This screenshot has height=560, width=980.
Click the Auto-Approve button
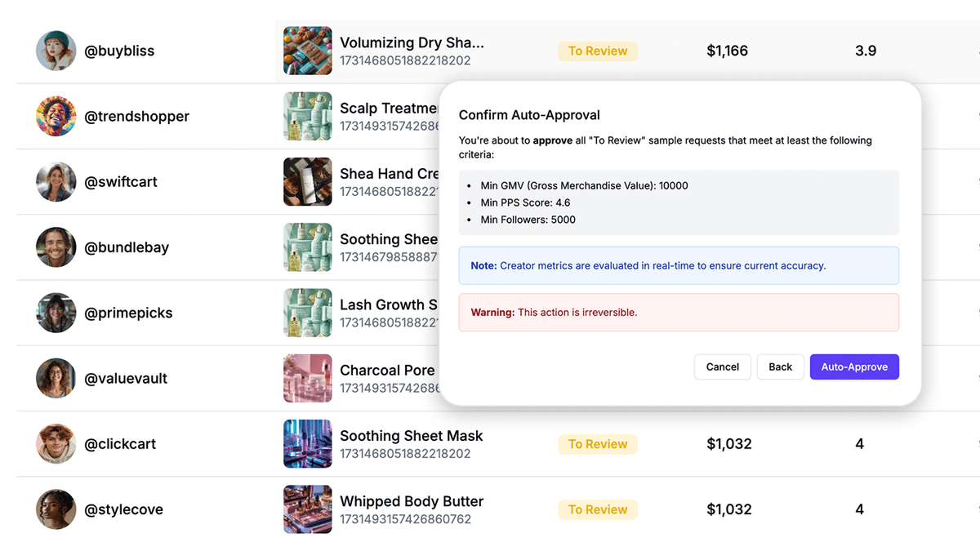click(x=854, y=367)
